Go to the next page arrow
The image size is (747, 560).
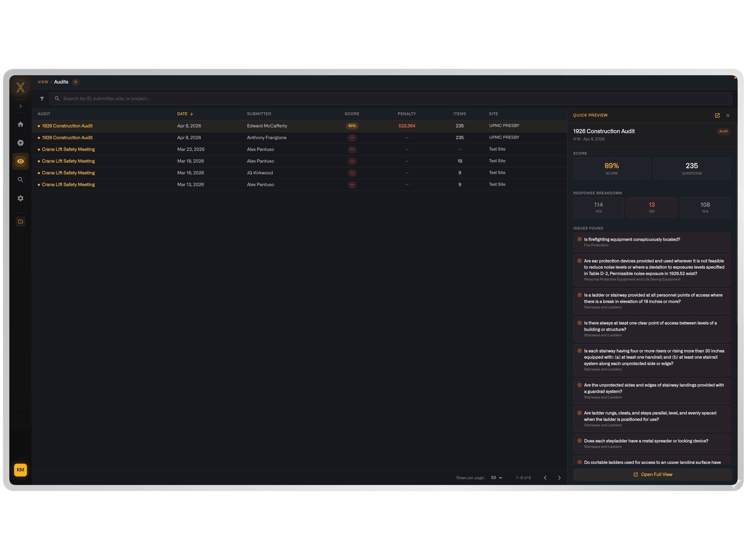(559, 478)
